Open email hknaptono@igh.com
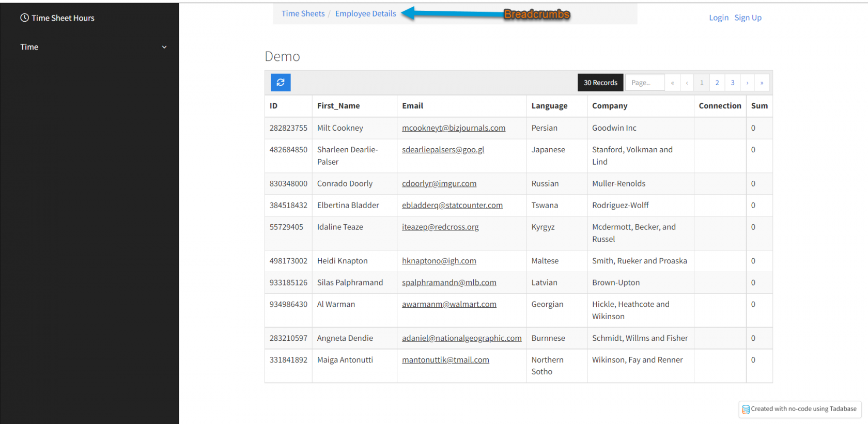Screen dimensions: 868x424 (439, 261)
